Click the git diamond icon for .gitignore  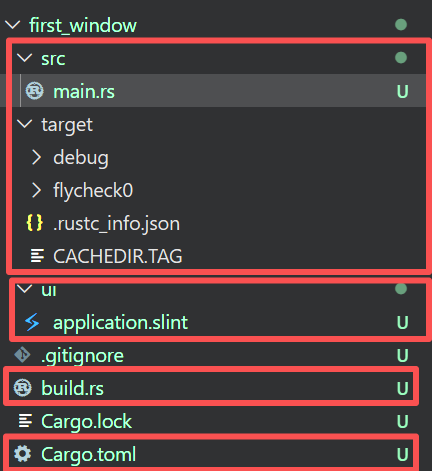(x=23, y=355)
